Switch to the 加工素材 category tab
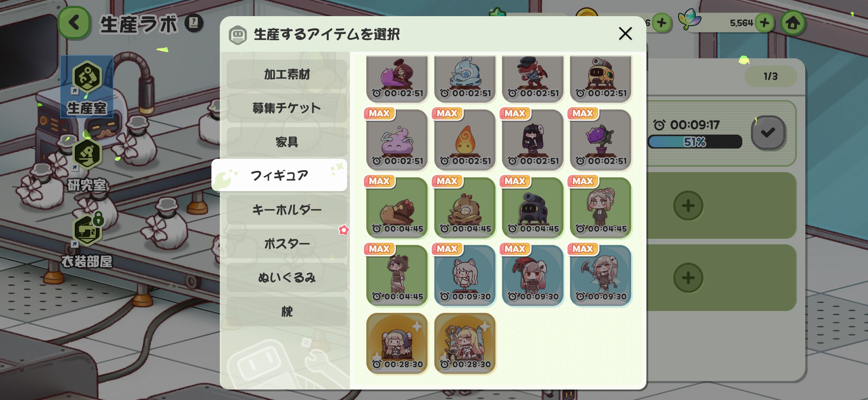The height and width of the screenshot is (400, 868). (x=287, y=74)
